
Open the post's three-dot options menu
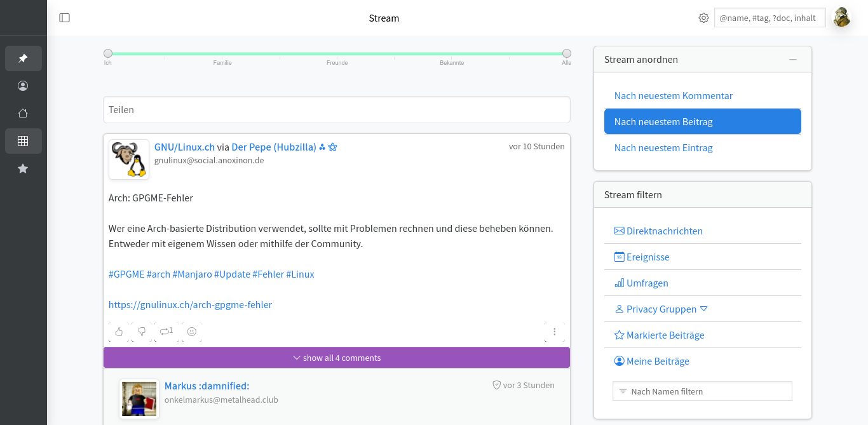555,332
